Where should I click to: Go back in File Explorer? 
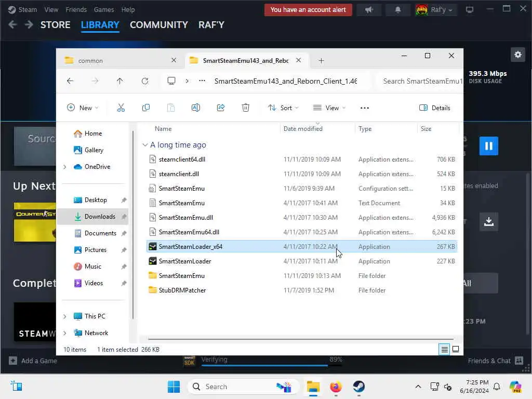pos(70,81)
